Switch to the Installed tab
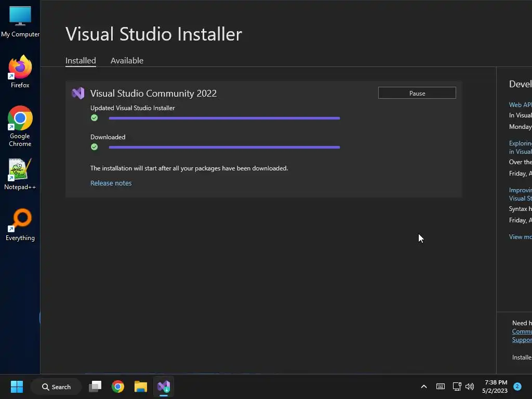This screenshot has width=532, height=399. point(81,61)
